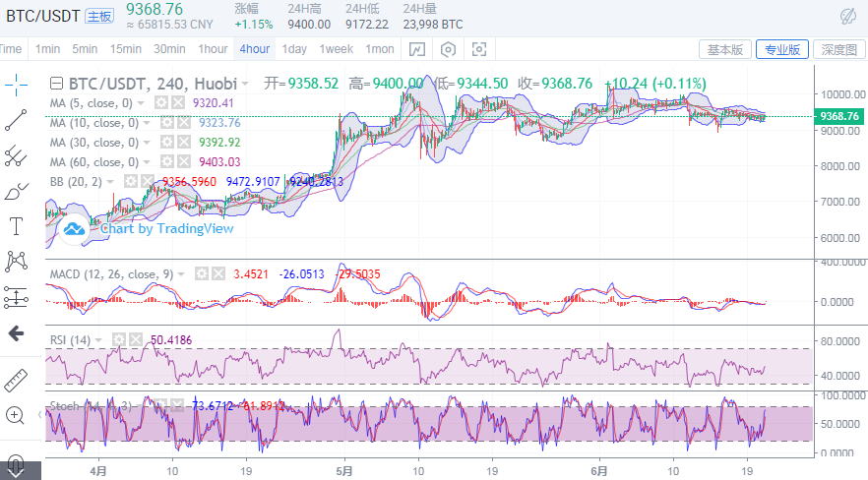Switch to the 1day timeframe
The width and height of the screenshot is (868, 480).
(x=294, y=49)
